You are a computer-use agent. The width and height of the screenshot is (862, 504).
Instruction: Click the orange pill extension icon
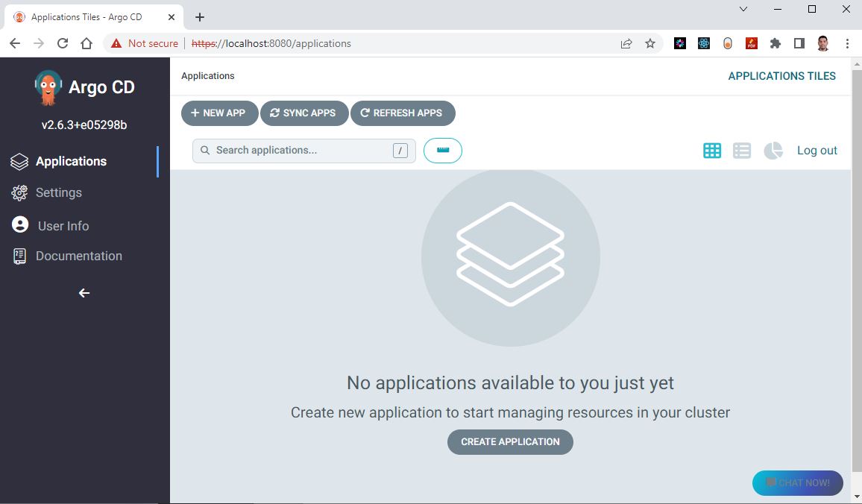[728, 43]
